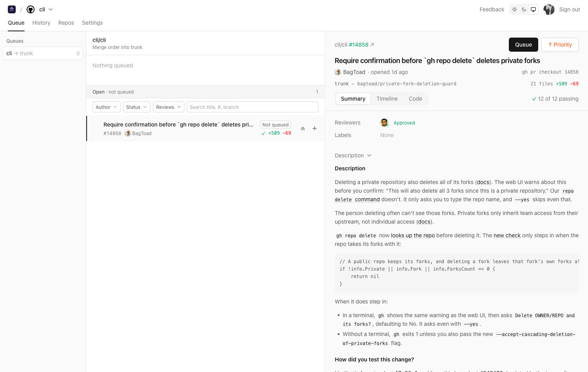The width and height of the screenshot is (588, 372).
Task: Go to the History tab
Action: pyautogui.click(x=41, y=23)
